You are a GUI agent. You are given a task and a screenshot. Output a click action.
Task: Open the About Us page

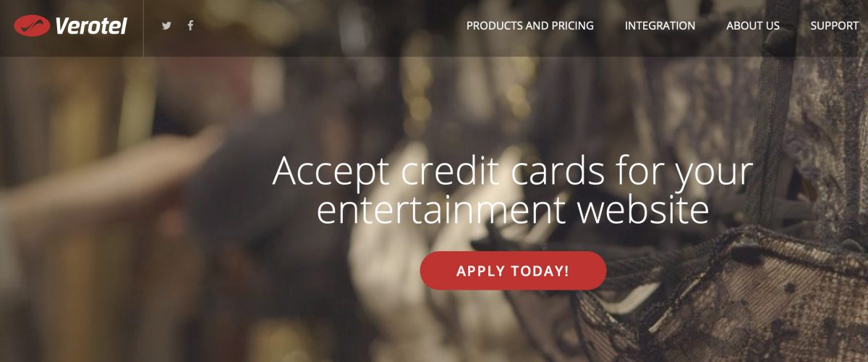point(753,25)
